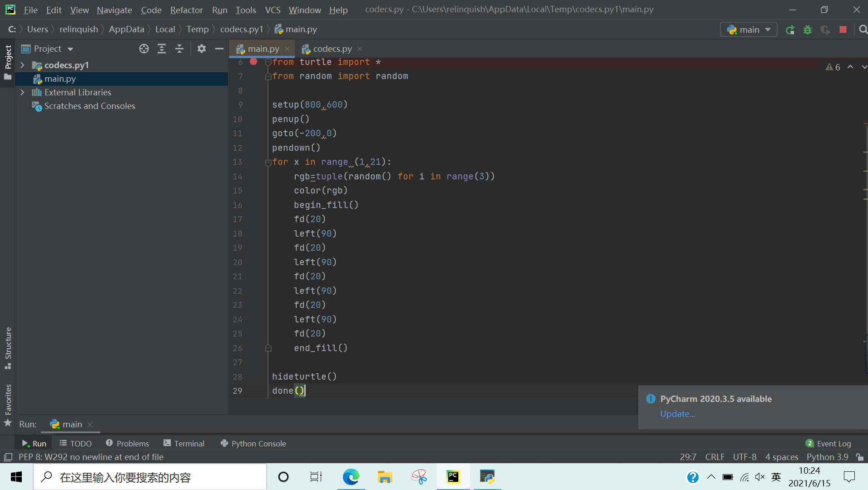Open the File menu

point(30,10)
